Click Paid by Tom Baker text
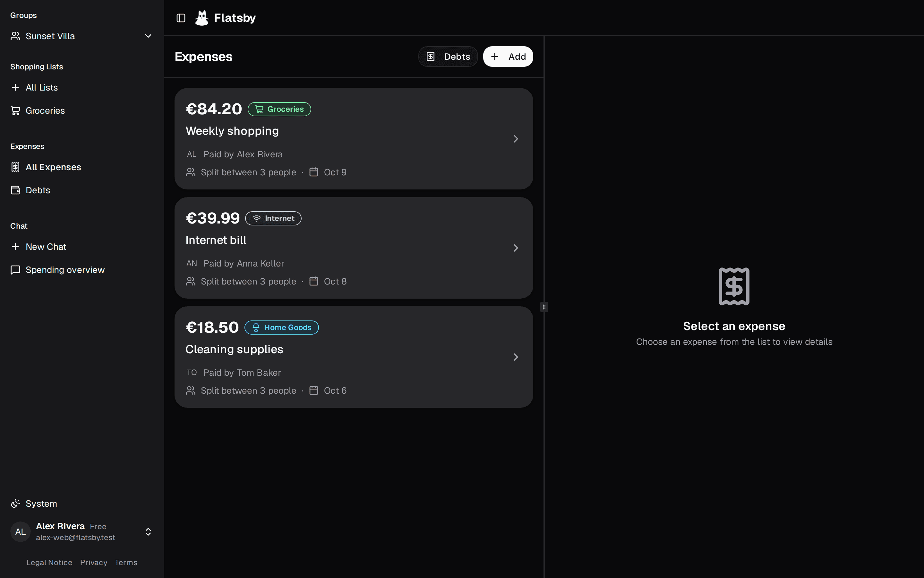The height and width of the screenshot is (578, 924). click(x=242, y=372)
